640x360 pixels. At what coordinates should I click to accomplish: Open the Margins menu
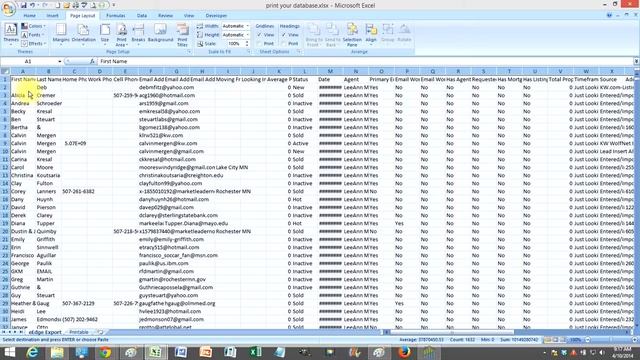(61, 34)
